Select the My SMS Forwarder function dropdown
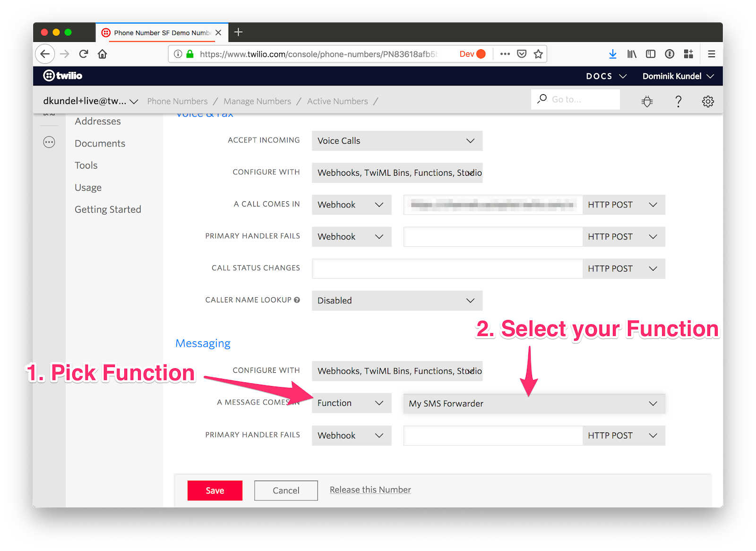The height and width of the screenshot is (551, 756). click(x=534, y=404)
